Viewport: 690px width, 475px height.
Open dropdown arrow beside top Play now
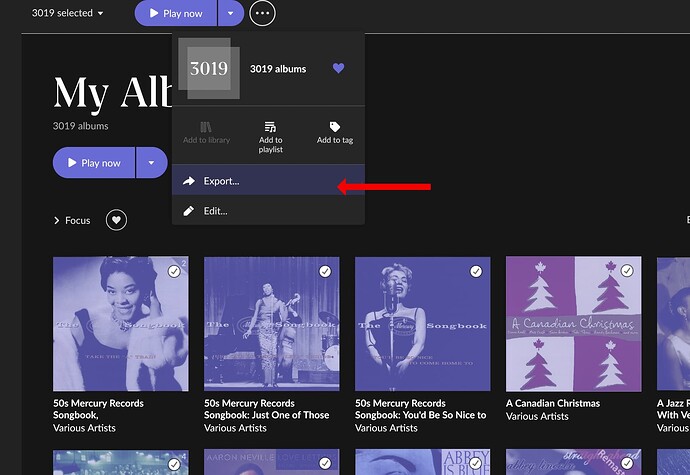click(230, 14)
